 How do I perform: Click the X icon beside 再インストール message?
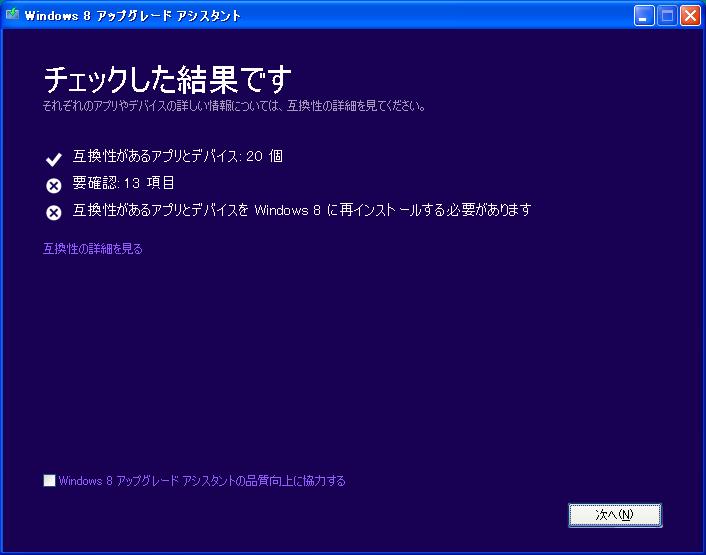[54, 212]
